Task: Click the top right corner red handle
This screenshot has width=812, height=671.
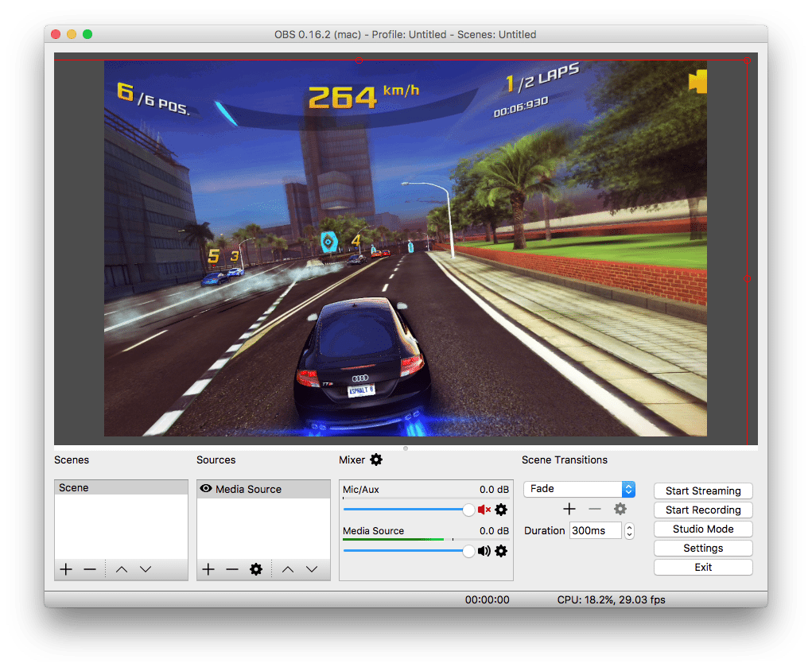Action: pos(747,60)
